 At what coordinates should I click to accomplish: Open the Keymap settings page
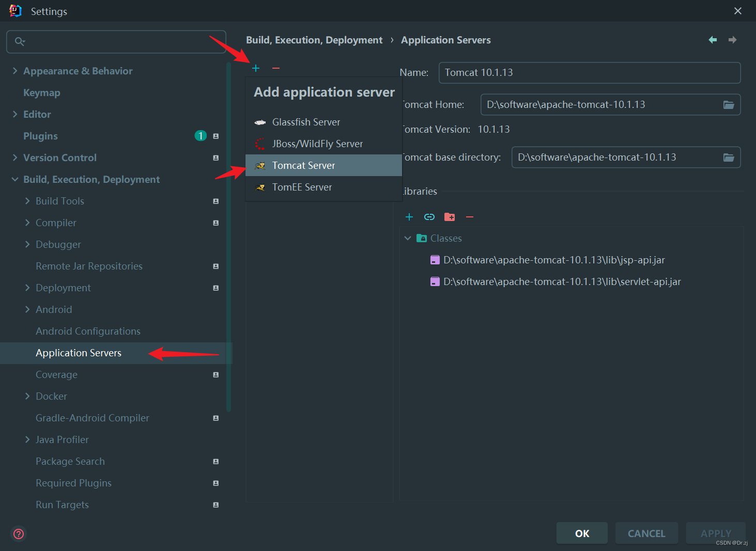point(42,92)
